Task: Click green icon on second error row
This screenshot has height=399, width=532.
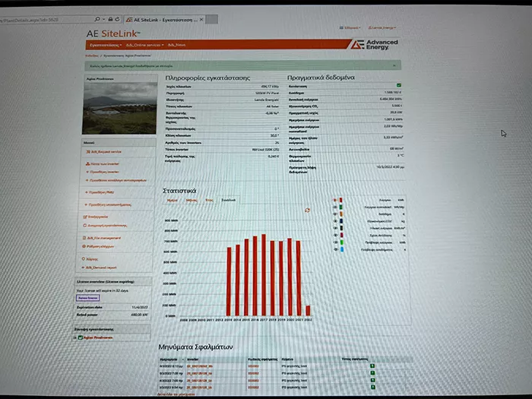Action: (372, 373)
